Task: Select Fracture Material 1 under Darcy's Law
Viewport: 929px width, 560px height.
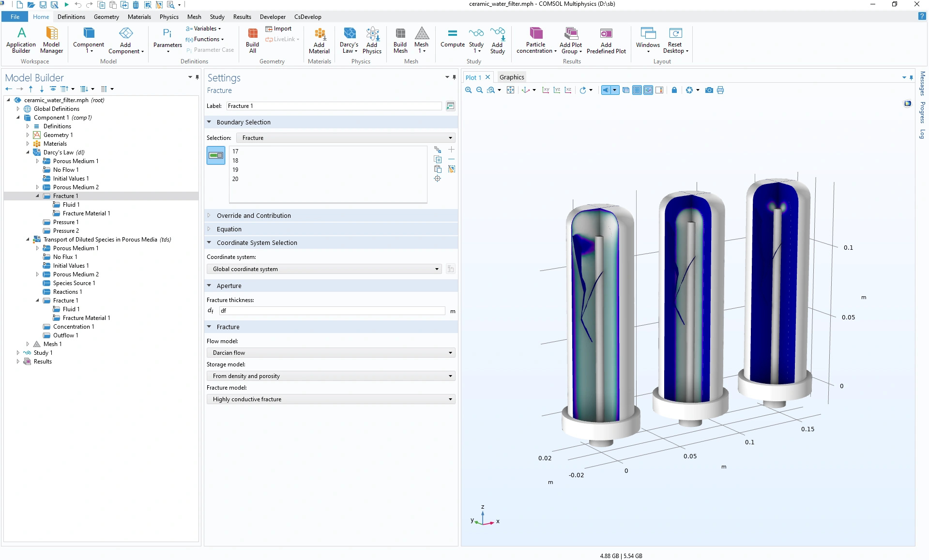Action: (x=86, y=213)
